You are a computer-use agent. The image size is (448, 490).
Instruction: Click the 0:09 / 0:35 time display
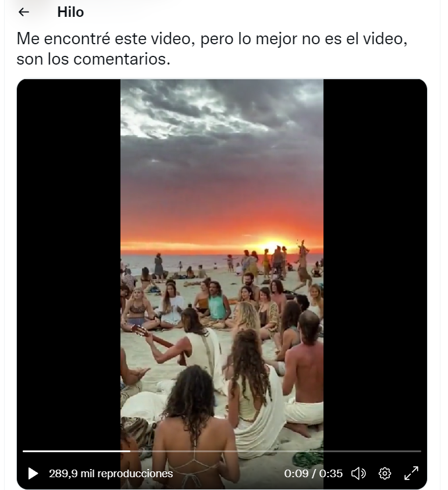[x=314, y=474]
